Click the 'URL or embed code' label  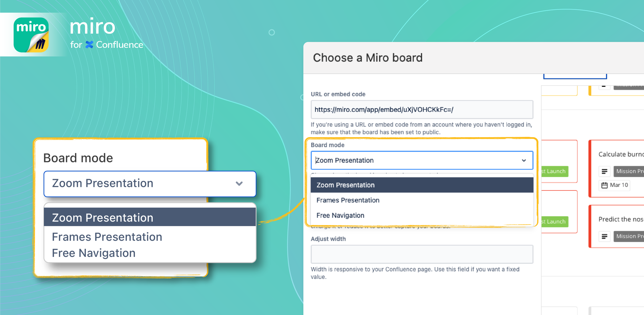pos(338,94)
